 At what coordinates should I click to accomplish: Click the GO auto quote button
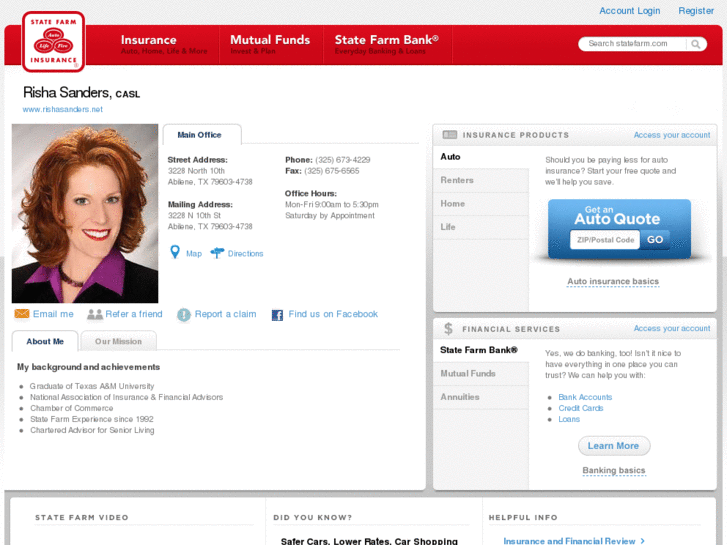[x=655, y=240]
